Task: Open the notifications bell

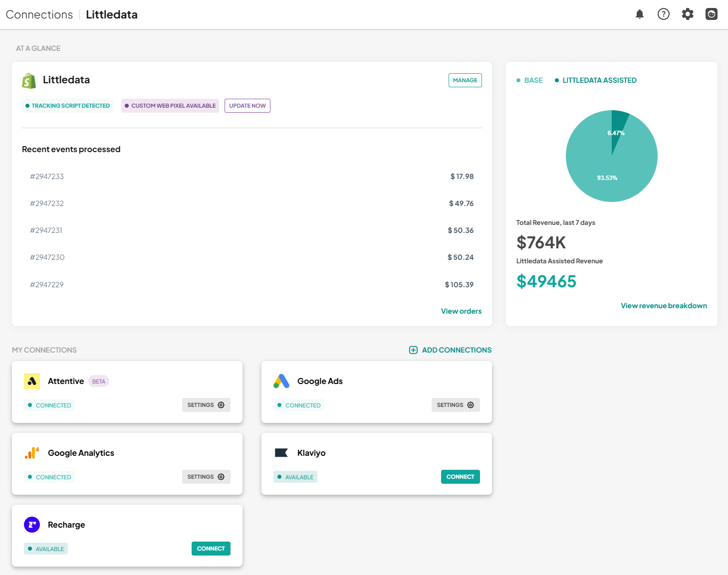Action: (x=640, y=14)
